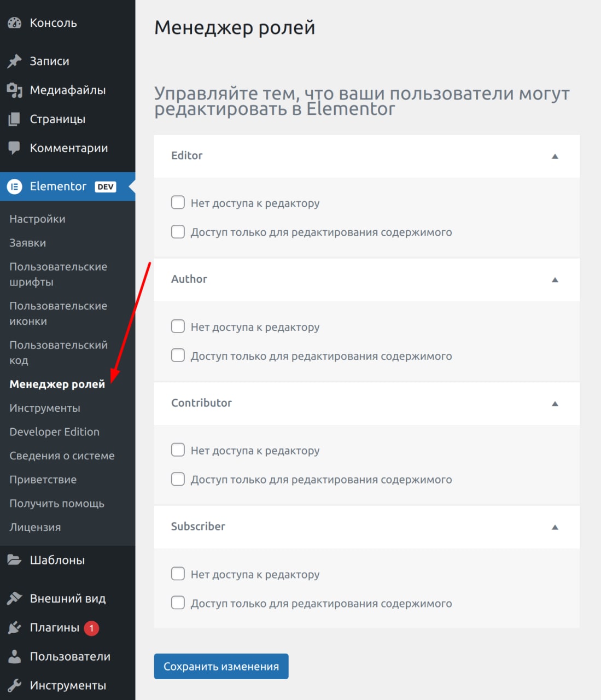This screenshot has height=700, width=601.
Task: Open Пользовательский код submenu item
Action: coord(58,353)
